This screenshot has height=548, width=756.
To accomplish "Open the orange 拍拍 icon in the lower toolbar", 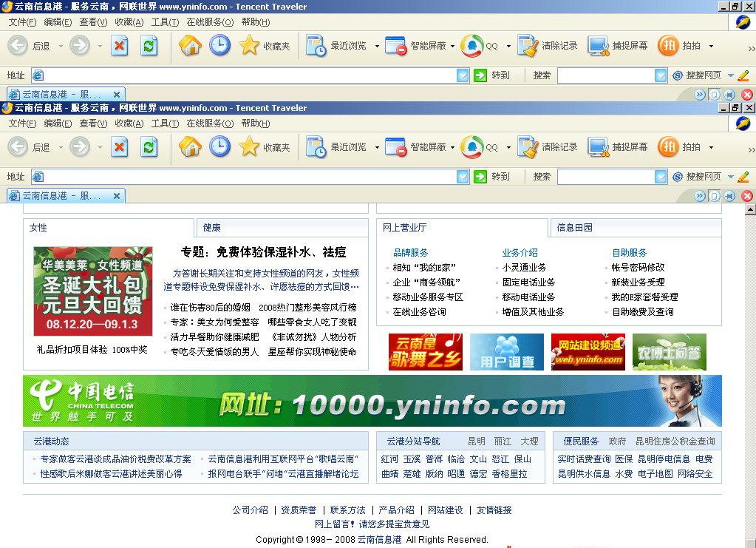I will (668, 148).
